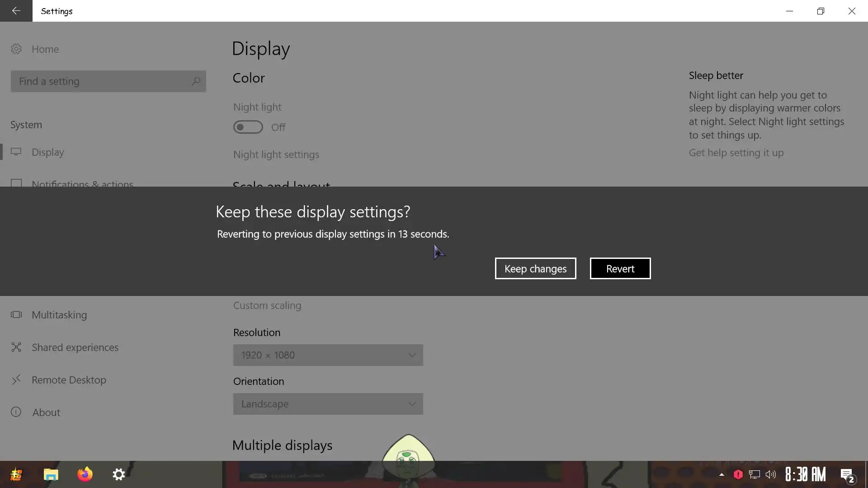Image resolution: width=868 pixels, height=488 pixels.
Task: Click the Revert button
Action: pos(620,268)
